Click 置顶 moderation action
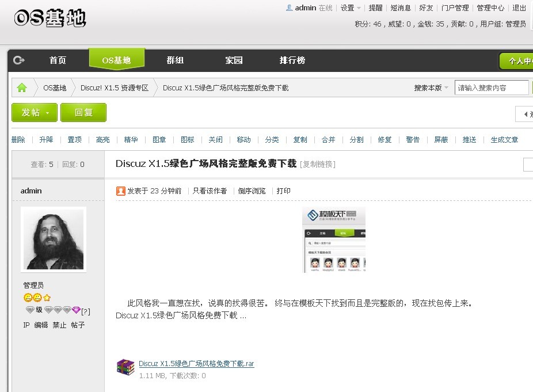 point(74,140)
